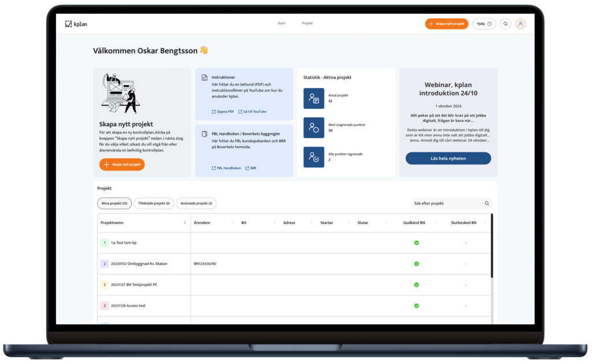592x364 pixels.
Task: Sort table by the Startar column header
Action: pos(327,222)
